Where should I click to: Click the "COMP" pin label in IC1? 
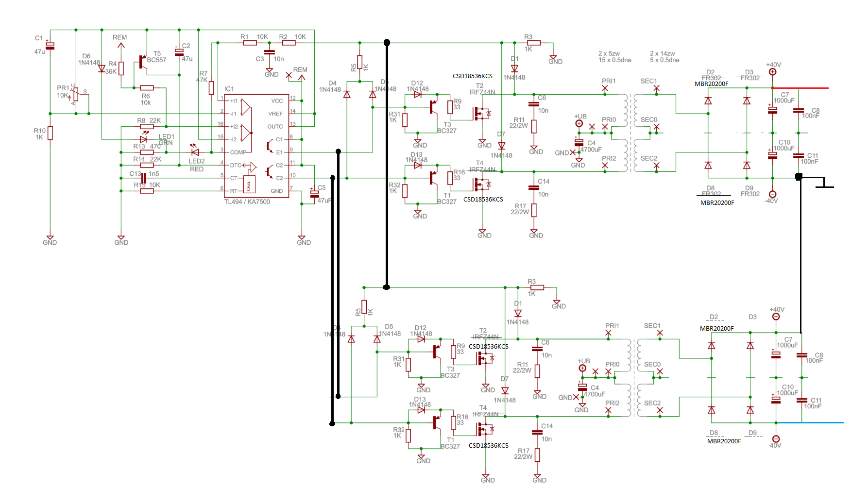pos(238,152)
